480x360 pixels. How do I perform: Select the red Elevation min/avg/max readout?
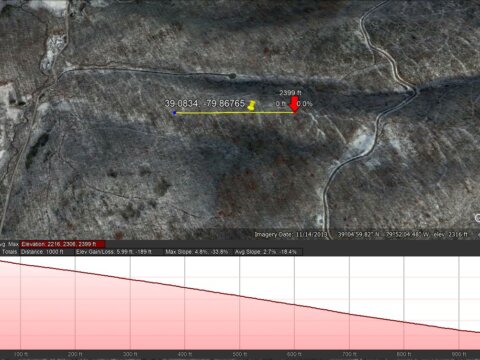[x=63, y=244]
